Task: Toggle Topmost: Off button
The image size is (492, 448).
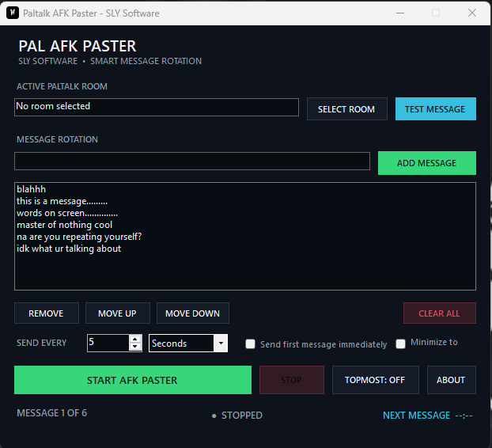Action: coord(376,380)
